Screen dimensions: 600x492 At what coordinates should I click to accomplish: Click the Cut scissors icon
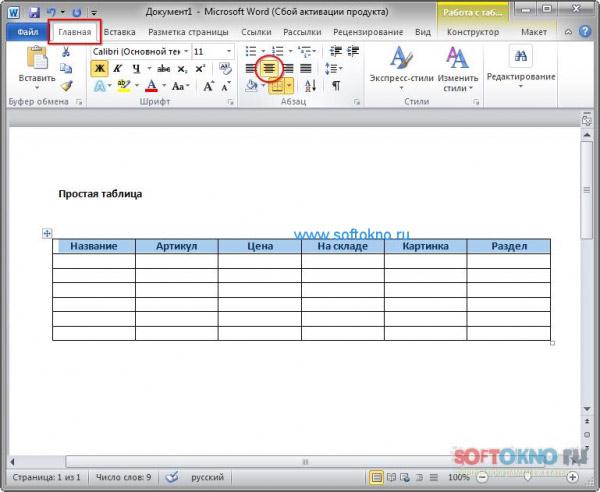[x=66, y=52]
